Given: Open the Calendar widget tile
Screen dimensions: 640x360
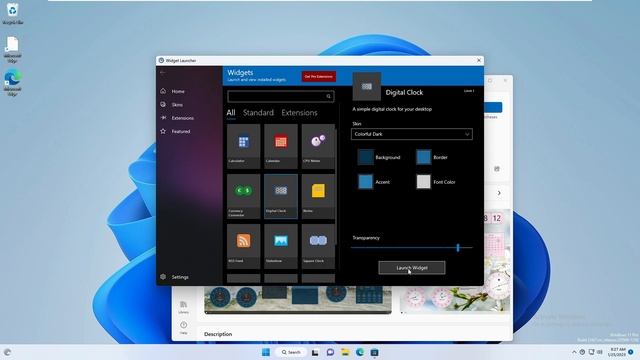Looking at the screenshot, I should 281,146.
